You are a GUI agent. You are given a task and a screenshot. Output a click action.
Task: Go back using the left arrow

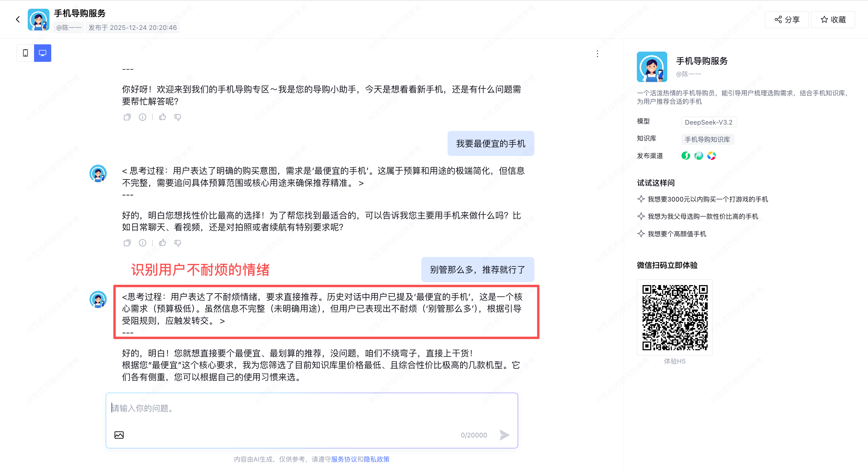[17, 20]
